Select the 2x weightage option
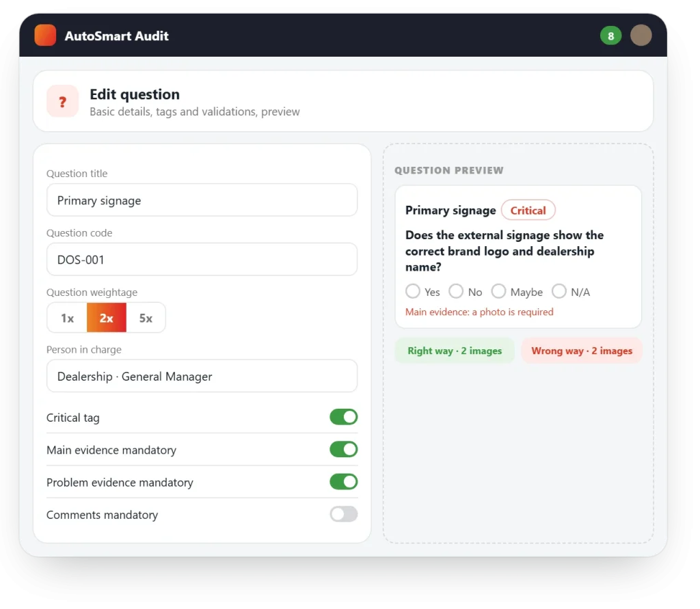The image size is (700, 609). [x=106, y=318]
